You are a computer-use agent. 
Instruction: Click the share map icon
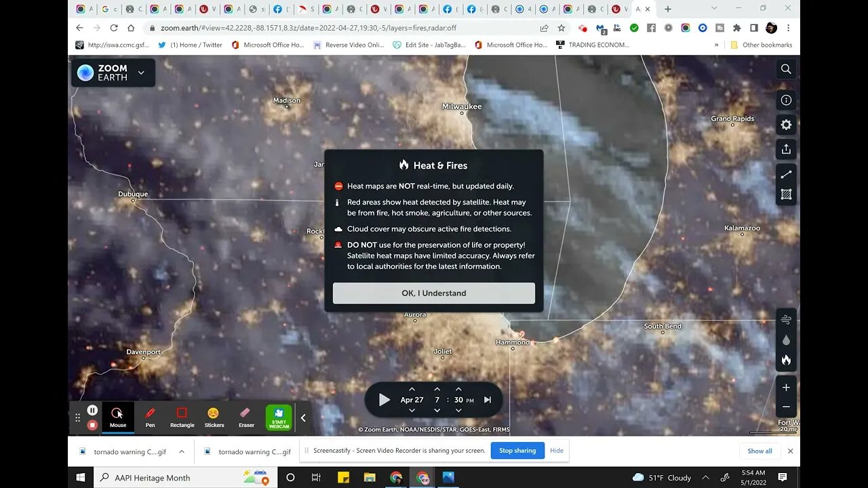pyautogui.click(x=786, y=149)
